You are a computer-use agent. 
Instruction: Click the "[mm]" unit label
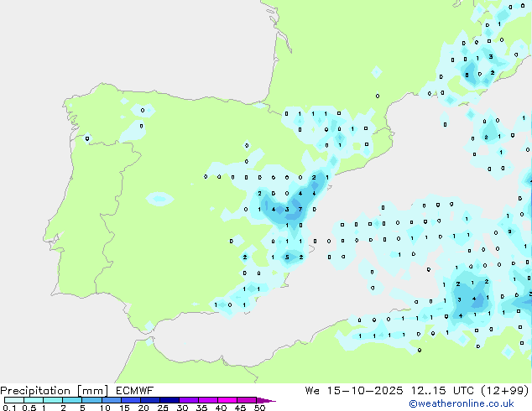(x=92, y=391)
